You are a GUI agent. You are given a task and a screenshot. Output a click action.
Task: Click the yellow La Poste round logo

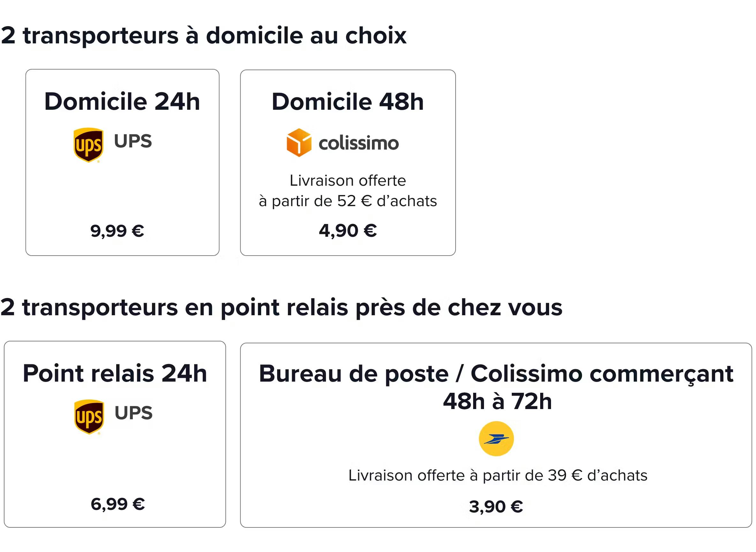coord(496,439)
